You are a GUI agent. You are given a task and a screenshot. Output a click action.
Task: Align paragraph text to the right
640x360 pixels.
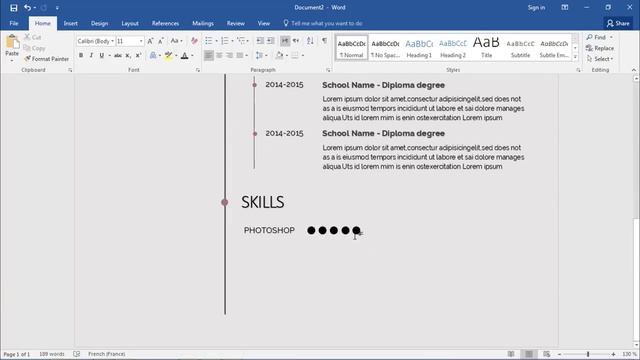229,55
